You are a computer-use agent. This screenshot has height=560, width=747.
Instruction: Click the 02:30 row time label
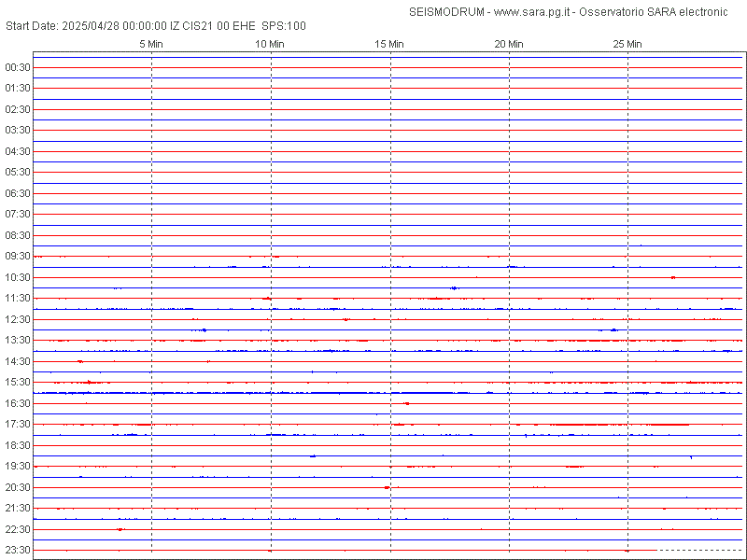click(x=18, y=109)
